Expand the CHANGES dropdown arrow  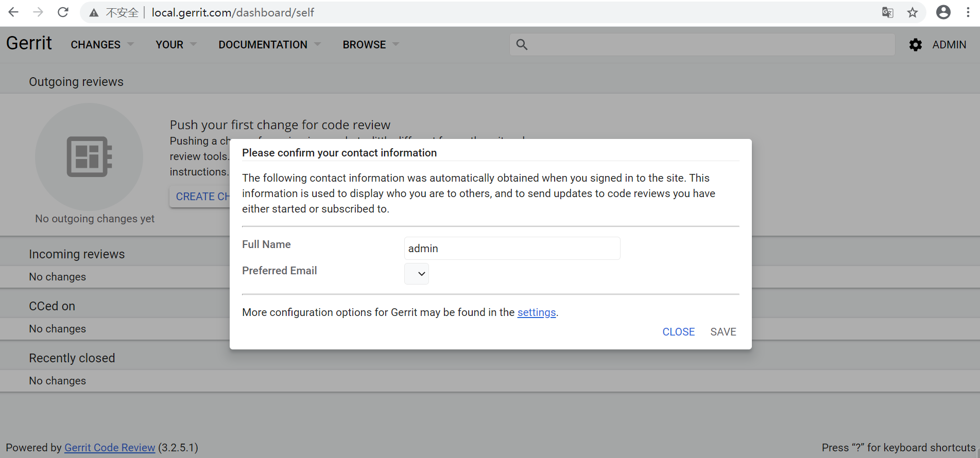(131, 44)
